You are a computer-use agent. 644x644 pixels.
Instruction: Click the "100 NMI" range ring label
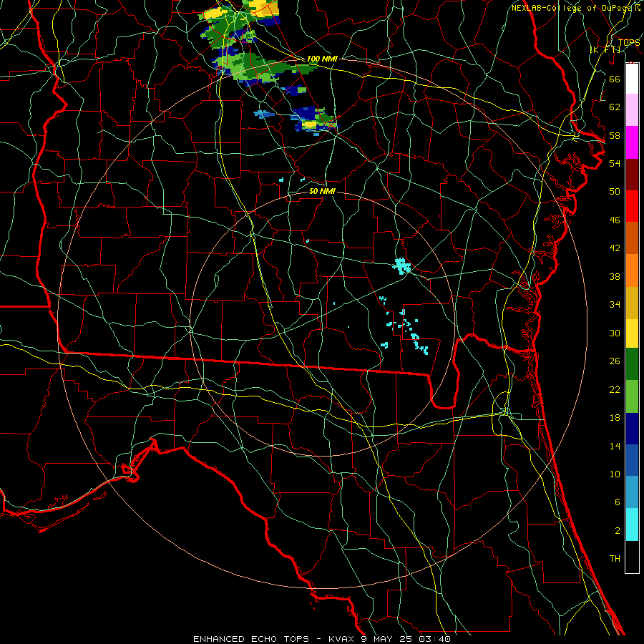tap(322, 59)
